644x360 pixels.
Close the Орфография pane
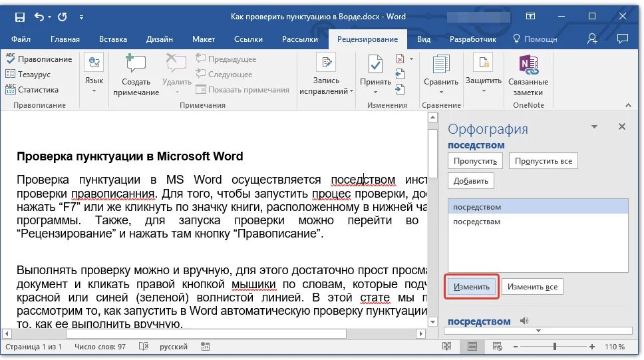(622, 126)
